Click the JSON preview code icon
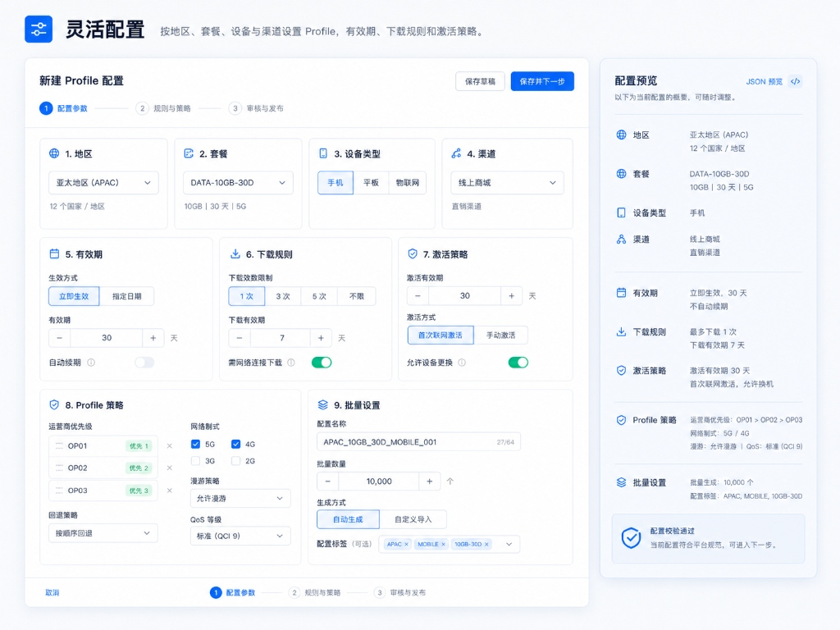Screen dimensions: 840x630 (796, 81)
